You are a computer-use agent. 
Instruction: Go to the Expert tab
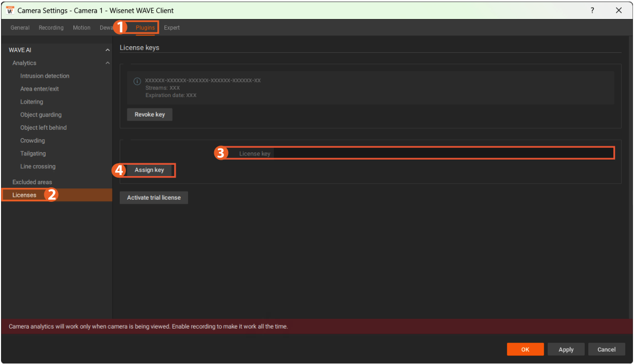coord(172,28)
